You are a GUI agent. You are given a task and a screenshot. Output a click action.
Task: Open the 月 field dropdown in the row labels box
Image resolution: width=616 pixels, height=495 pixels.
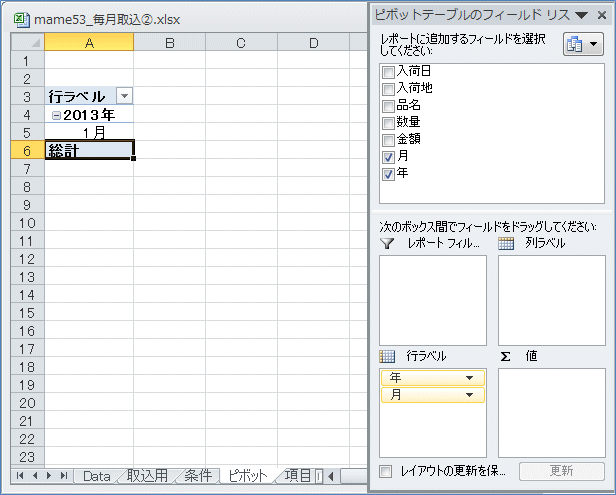pyautogui.click(x=469, y=395)
